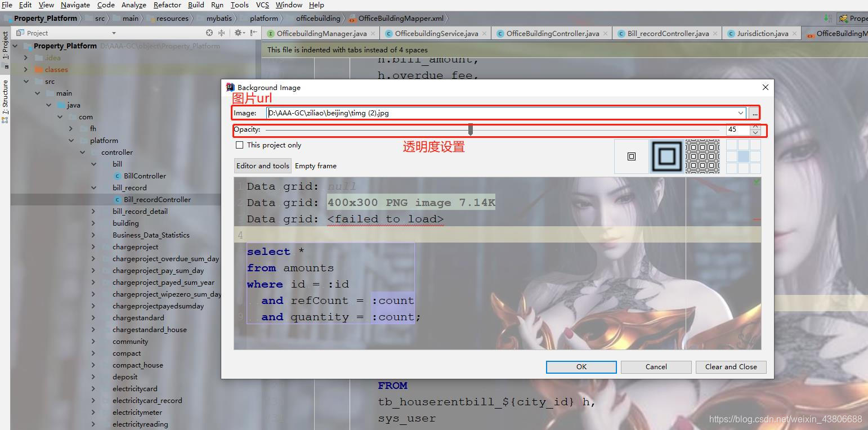868x430 pixels.
Task: Decrease opacity with the spinner down arrow
Action: pyautogui.click(x=755, y=133)
